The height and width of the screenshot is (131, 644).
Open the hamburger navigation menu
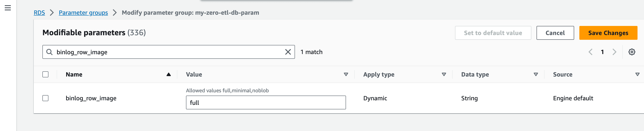[x=8, y=8]
